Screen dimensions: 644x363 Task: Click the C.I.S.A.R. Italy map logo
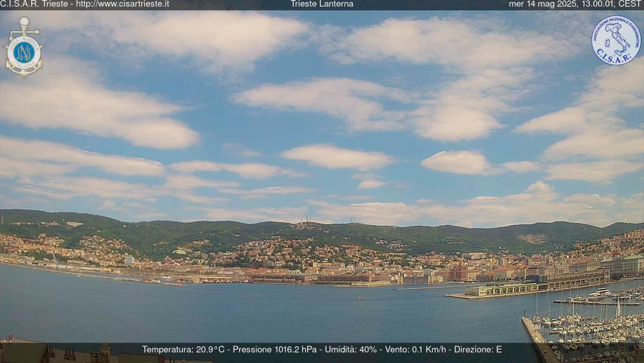point(616,41)
